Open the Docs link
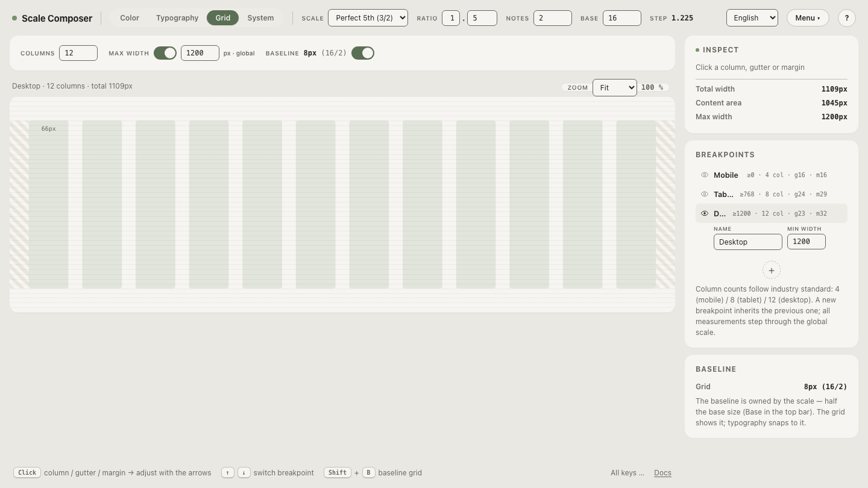Viewport: 868px width, 488px height. 662,473
